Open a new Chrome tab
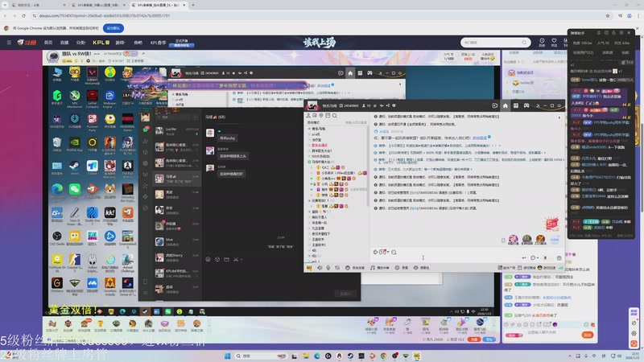The image size is (644, 362). tap(192, 5)
